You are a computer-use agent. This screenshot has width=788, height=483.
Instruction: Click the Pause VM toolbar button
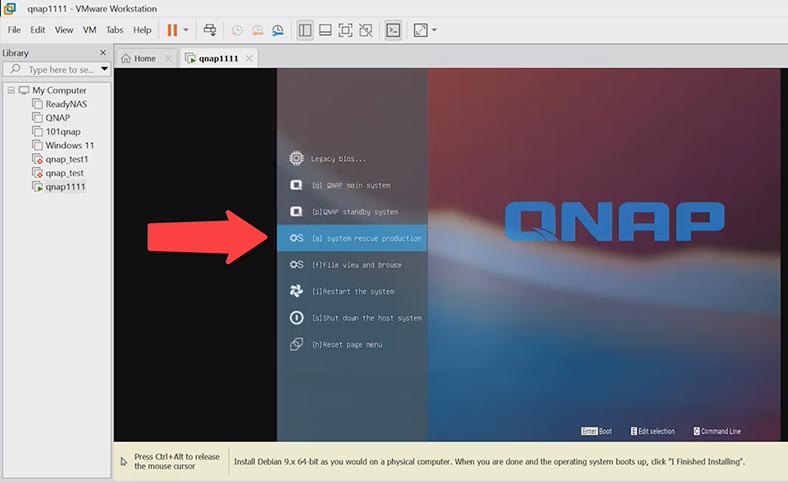(172, 30)
